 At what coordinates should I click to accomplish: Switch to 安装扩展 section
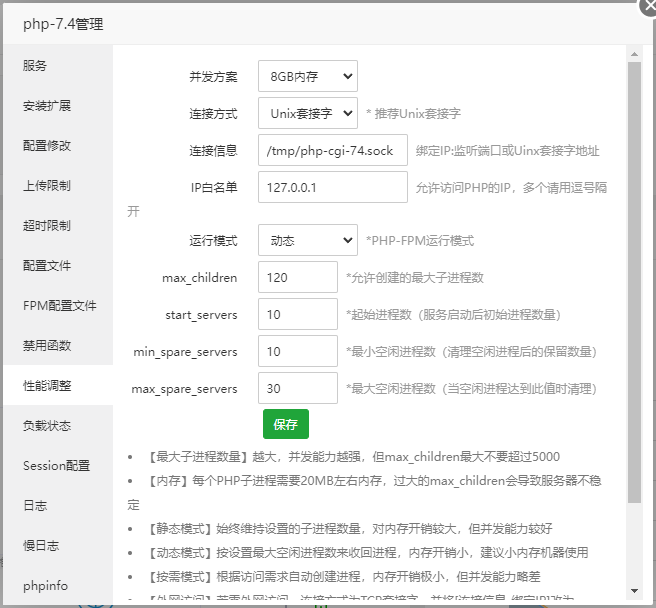click(x=47, y=106)
